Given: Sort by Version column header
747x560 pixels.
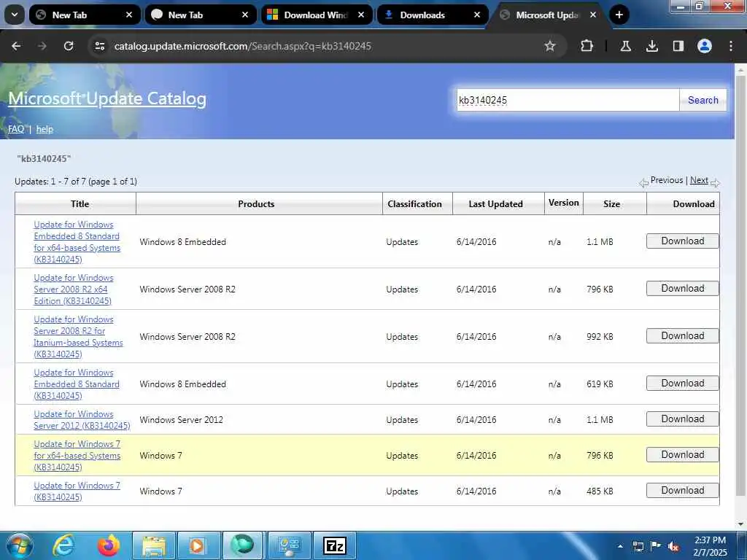Looking at the screenshot, I should [564, 203].
